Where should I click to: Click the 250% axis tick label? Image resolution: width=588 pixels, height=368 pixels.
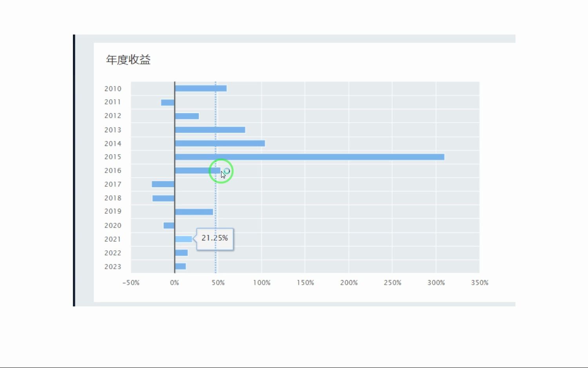392,283
